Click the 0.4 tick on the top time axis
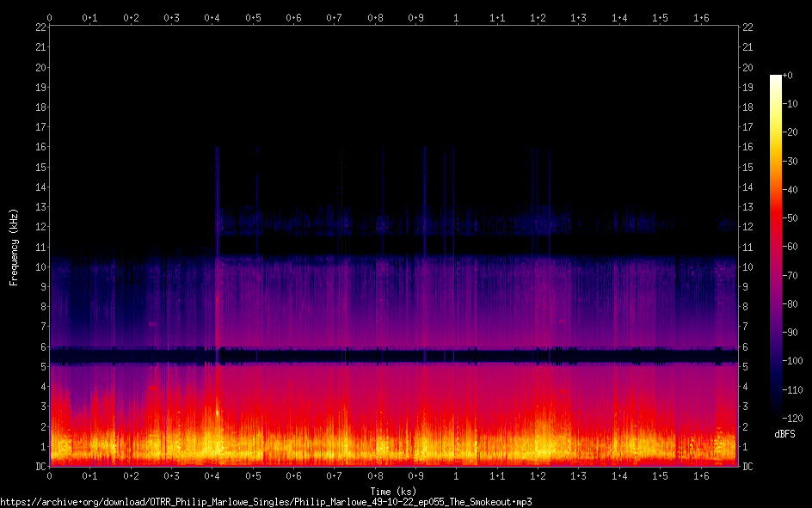The width and height of the screenshot is (812, 508). tap(212, 17)
